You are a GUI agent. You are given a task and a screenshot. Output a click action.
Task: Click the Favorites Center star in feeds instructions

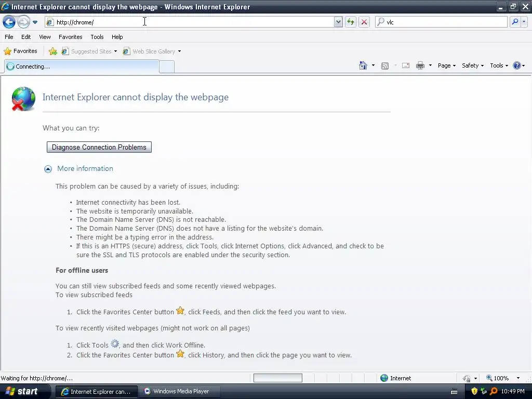[180, 311]
